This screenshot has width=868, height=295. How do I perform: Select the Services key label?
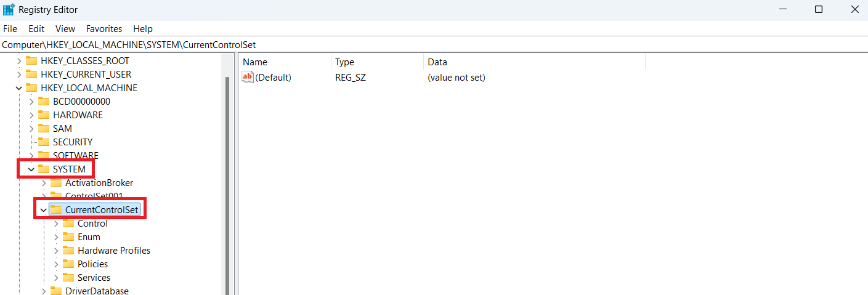(94, 278)
